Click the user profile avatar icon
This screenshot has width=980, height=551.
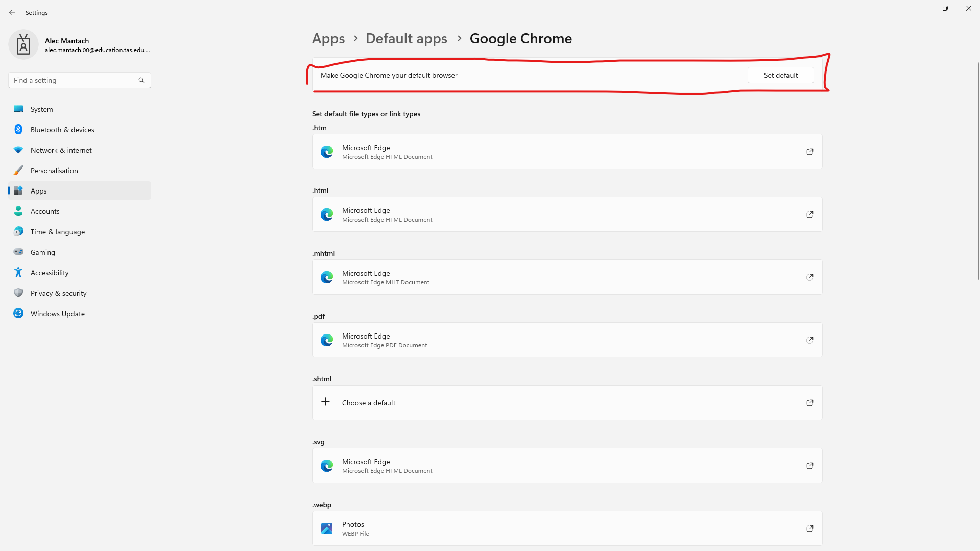pyautogui.click(x=23, y=44)
